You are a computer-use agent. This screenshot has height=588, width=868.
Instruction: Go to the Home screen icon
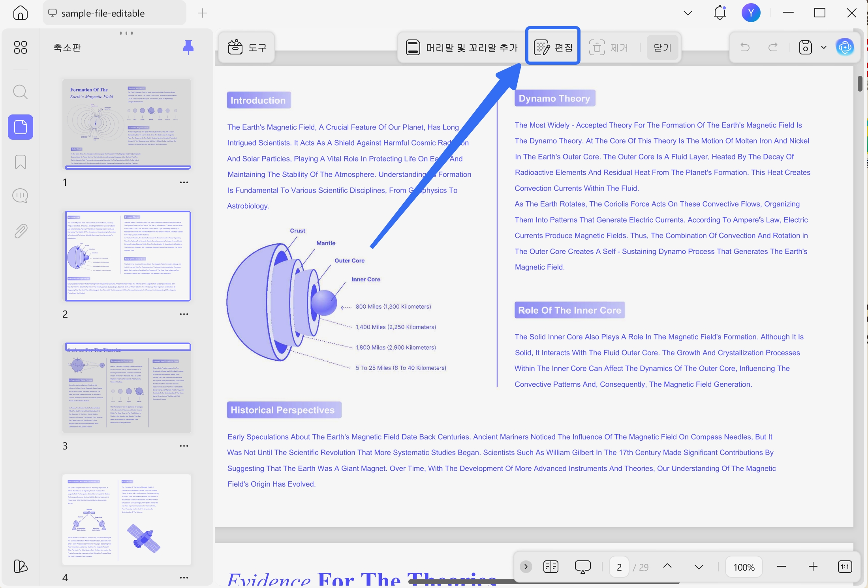(x=21, y=13)
